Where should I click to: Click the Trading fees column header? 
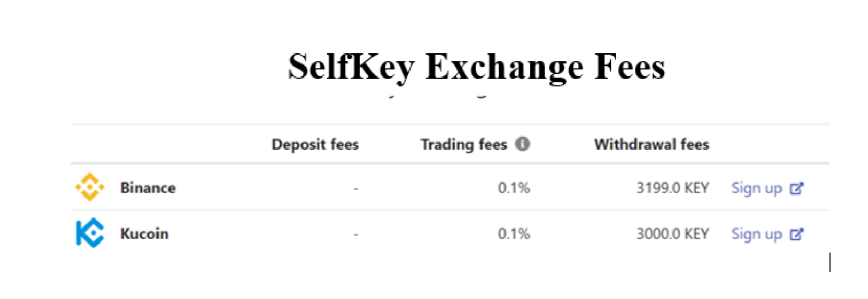pos(464,145)
